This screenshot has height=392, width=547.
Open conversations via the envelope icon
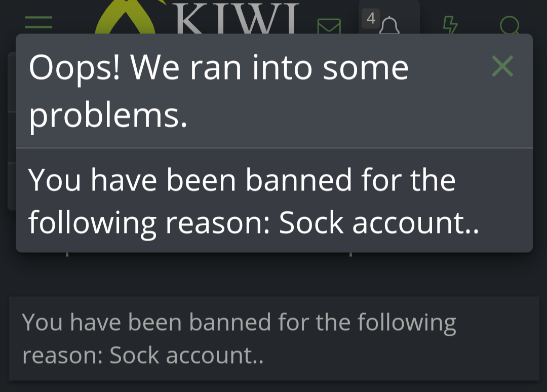(329, 26)
